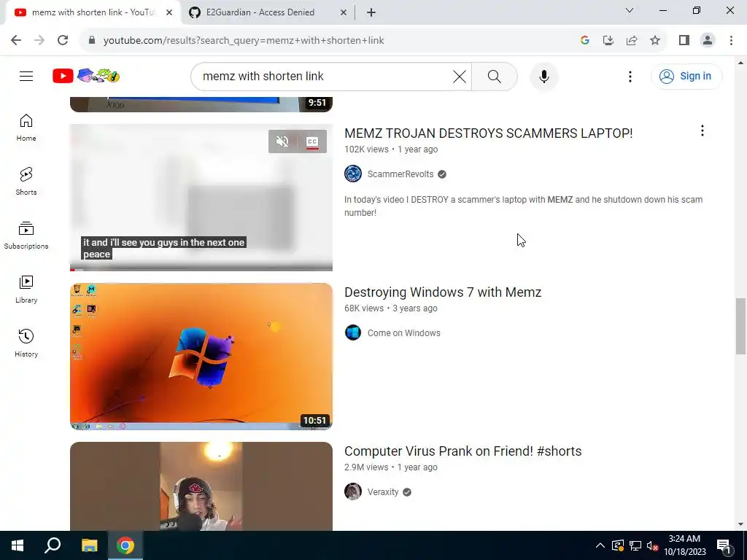Clear search text with the X icon
Viewport: 747px width, 560px height.
tap(460, 76)
